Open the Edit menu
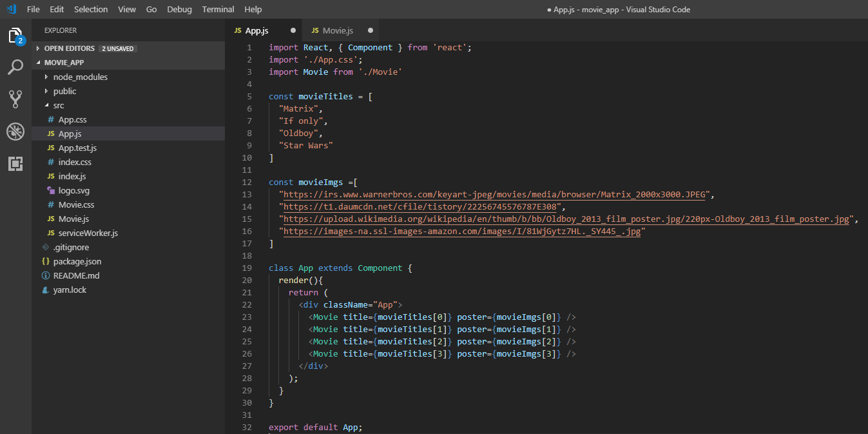868x434 pixels. 57,9
